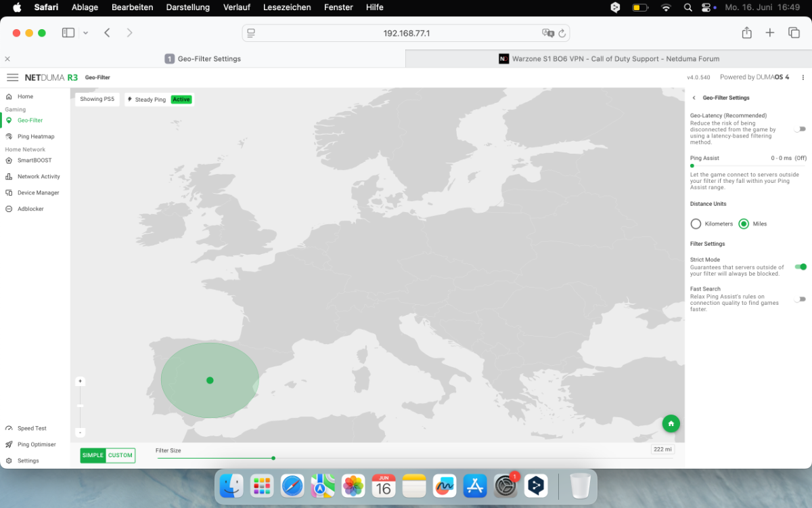Close the Geo-Filter Settings tab

coord(7,59)
